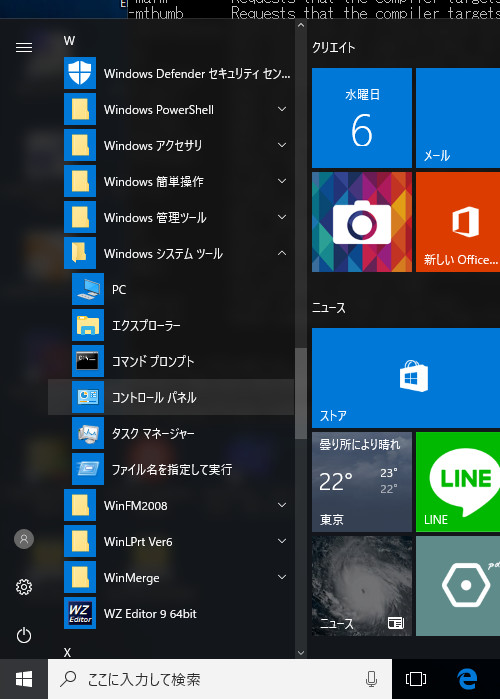Open the 東京 weather tile
The width and height of the screenshot is (500, 699).
point(362,482)
